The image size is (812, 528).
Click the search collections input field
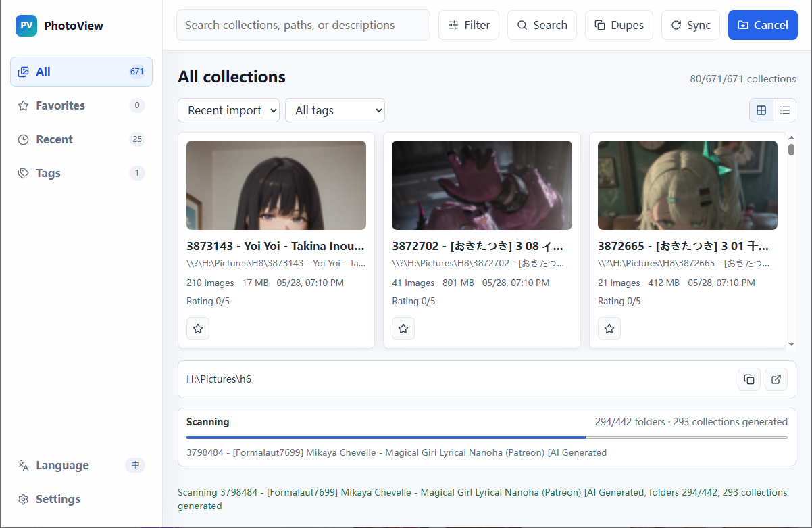303,25
